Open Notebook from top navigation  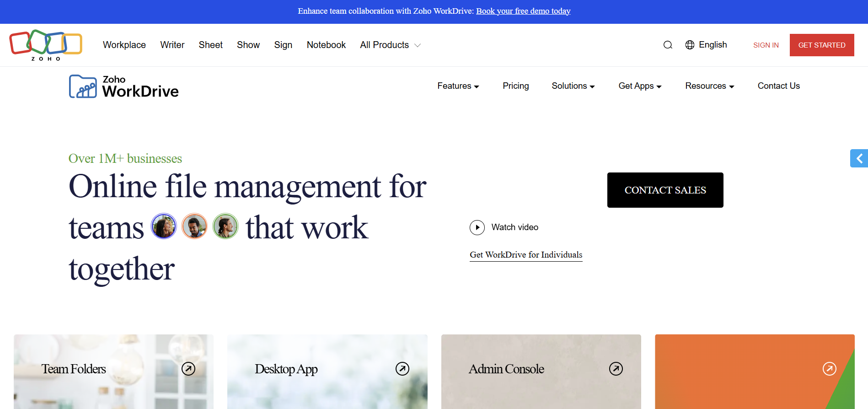326,45
